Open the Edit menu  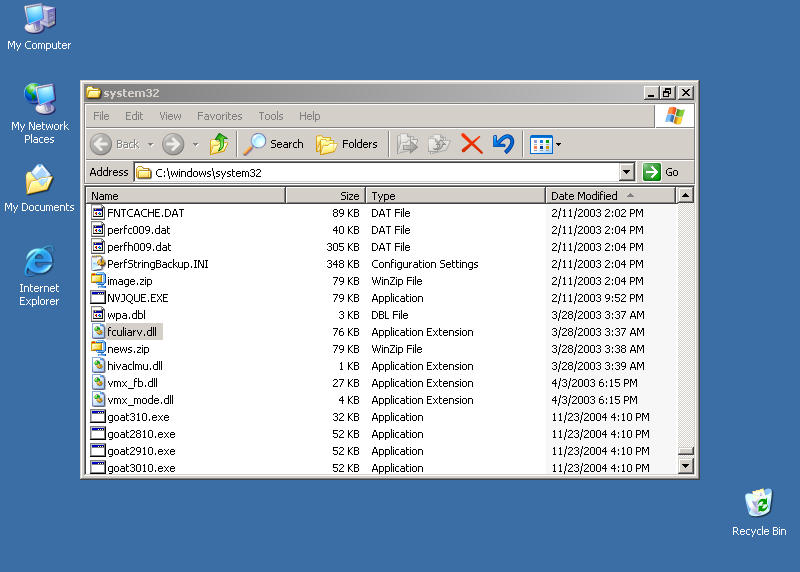134,116
